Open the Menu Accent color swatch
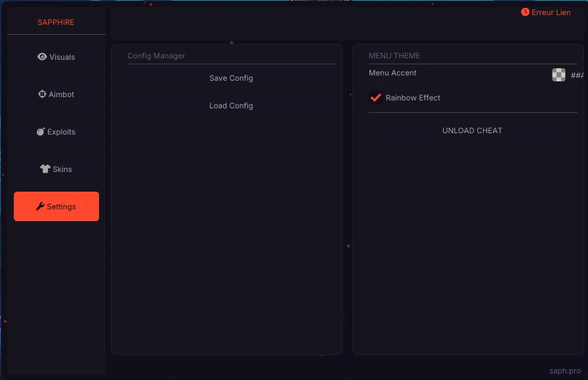The width and height of the screenshot is (588, 380). (x=558, y=75)
